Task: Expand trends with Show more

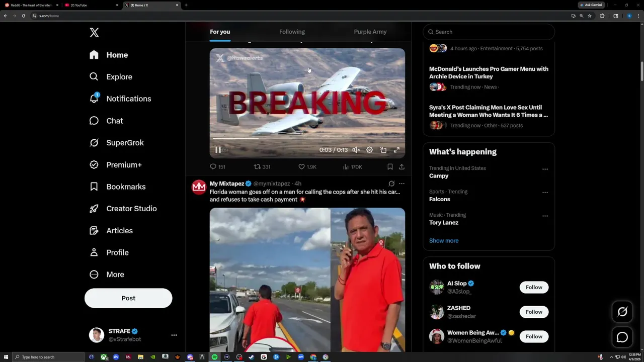Action: click(444, 241)
